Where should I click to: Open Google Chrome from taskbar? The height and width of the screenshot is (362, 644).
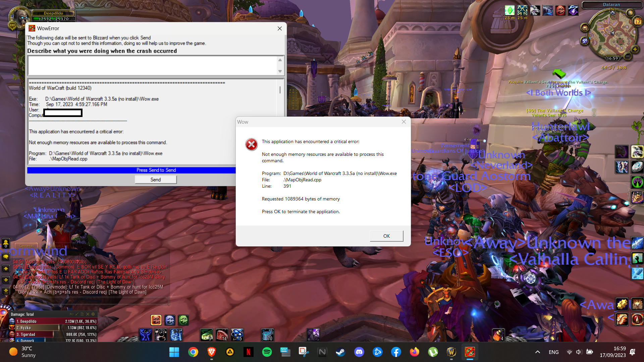point(193,352)
